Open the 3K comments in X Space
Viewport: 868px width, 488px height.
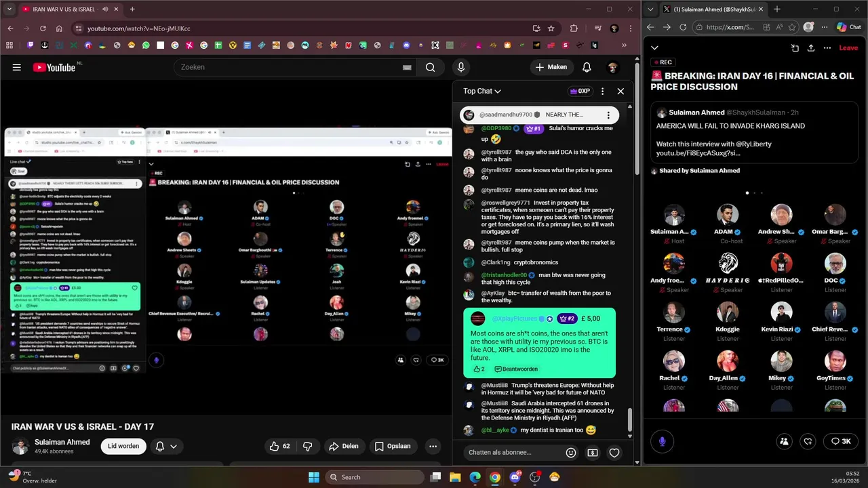pos(841,441)
